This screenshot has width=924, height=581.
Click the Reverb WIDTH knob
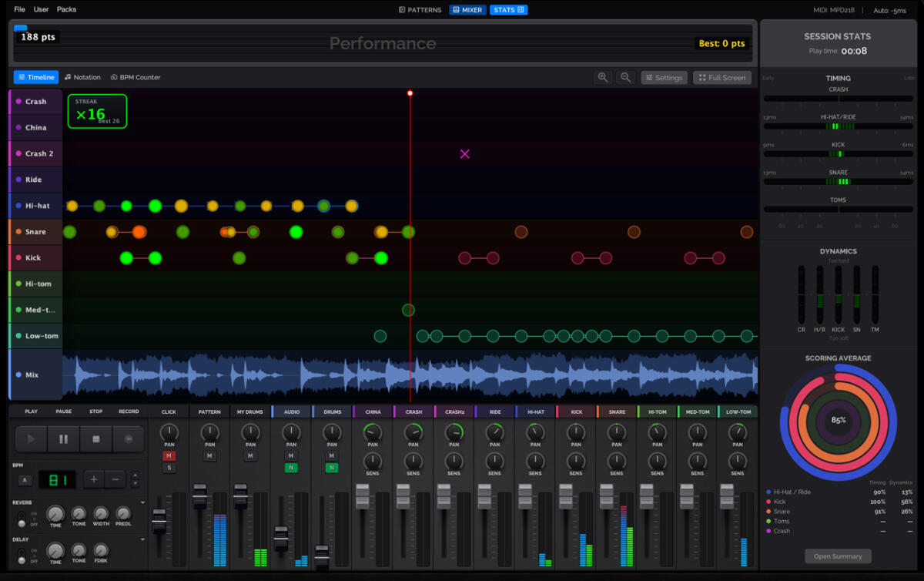(x=101, y=513)
